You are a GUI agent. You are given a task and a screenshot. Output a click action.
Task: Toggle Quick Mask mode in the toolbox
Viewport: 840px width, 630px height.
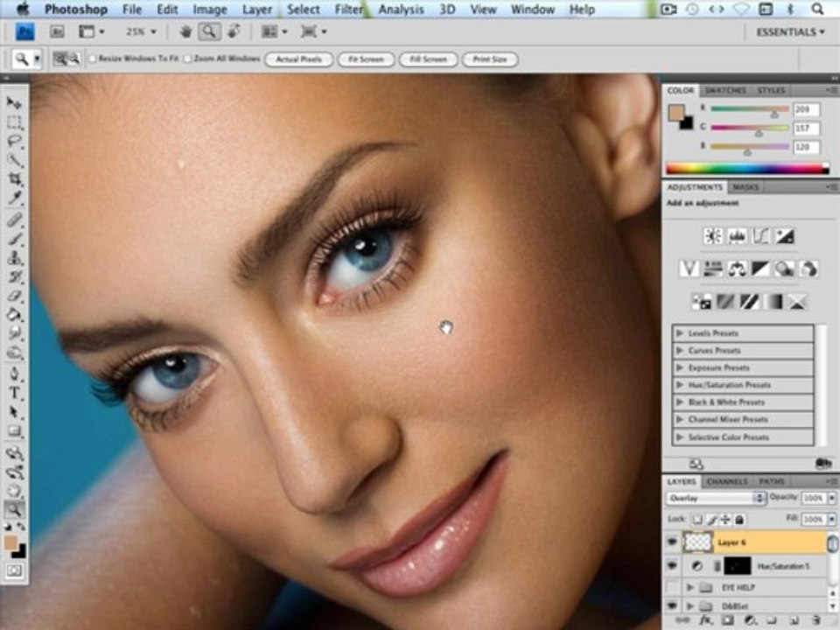[15, 570]
